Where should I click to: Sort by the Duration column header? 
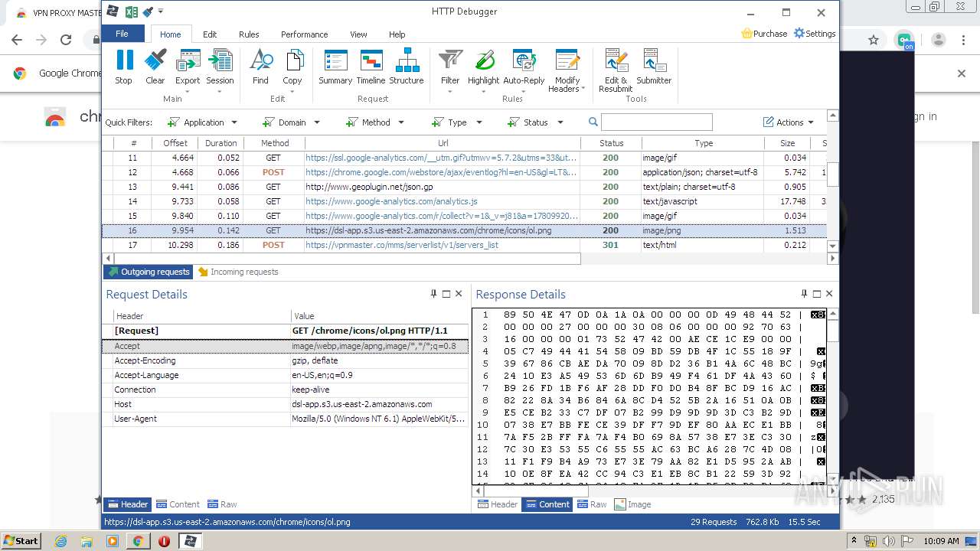pyautogui.click(x=220, y=143)
